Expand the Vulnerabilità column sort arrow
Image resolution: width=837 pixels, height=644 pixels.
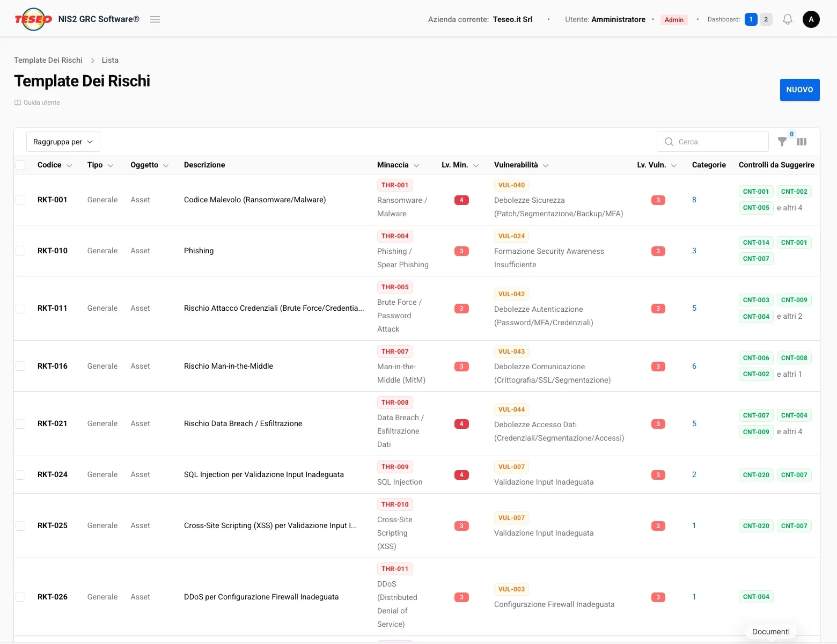(546, 166)
